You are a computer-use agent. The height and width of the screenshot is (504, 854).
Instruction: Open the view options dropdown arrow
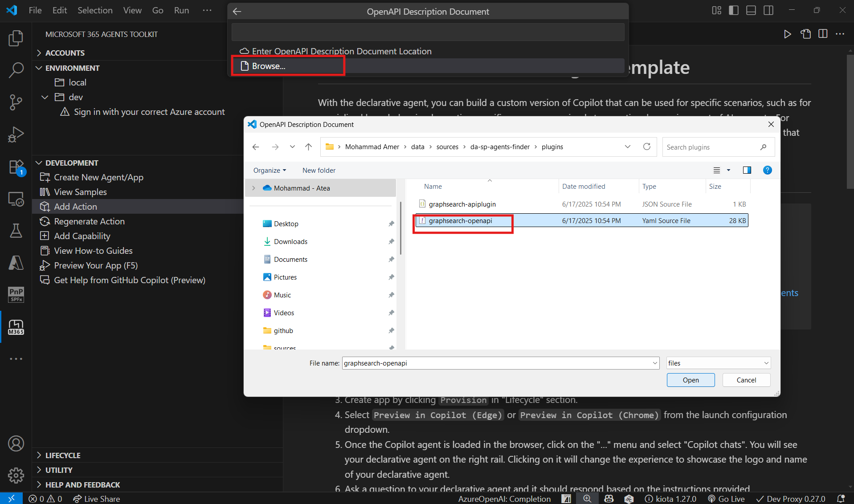coord(729,170)
